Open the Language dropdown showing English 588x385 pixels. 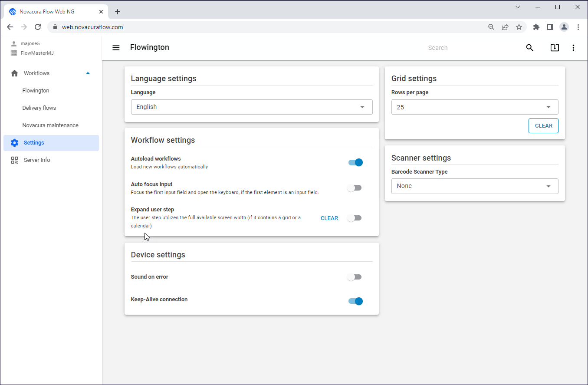click(x=252, y=107)
